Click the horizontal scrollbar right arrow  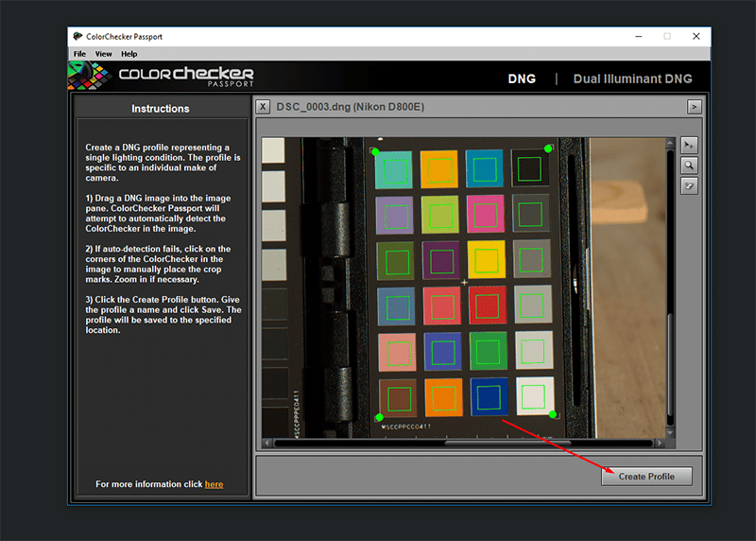click(660, 443)
